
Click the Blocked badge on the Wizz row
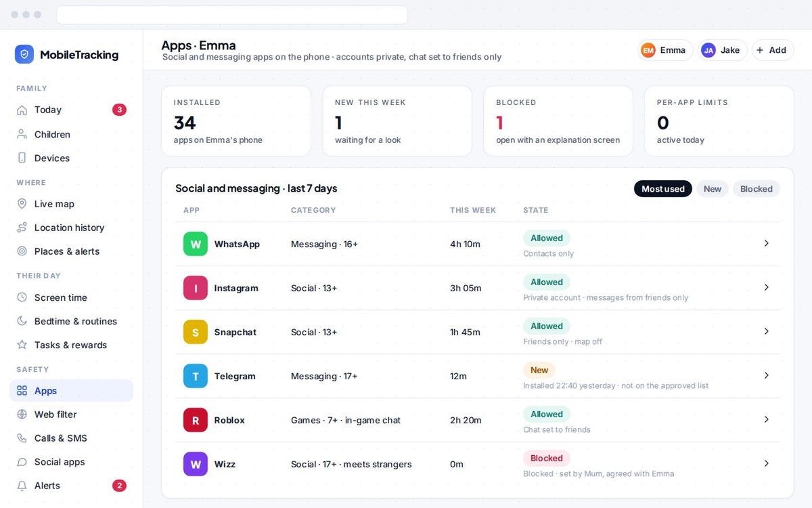tap(547, 459)
